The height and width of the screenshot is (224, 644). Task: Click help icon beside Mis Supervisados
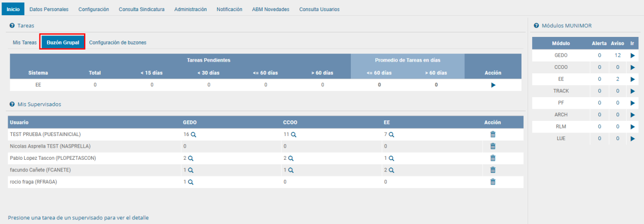pos(12,104)
